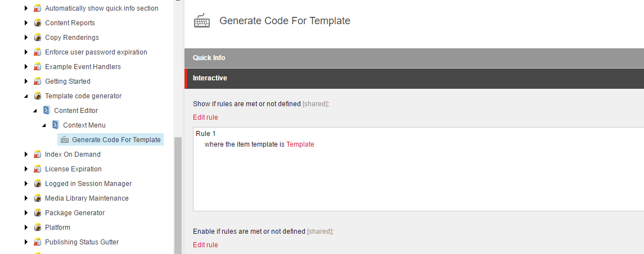644x254 pixels.
Task: Click the Getting Started disabled module icon
Action: [37, 81]
